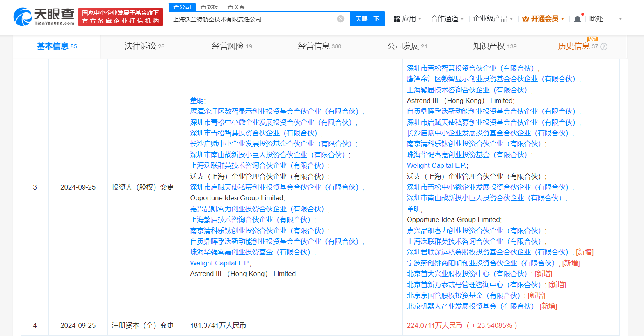
Task: Switch to 知识产权 tab
Action: coord(495,46)
